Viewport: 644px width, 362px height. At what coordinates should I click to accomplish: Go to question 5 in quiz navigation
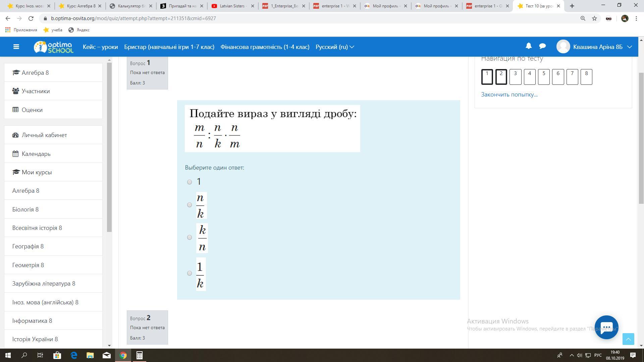click(x=544, y=77)
